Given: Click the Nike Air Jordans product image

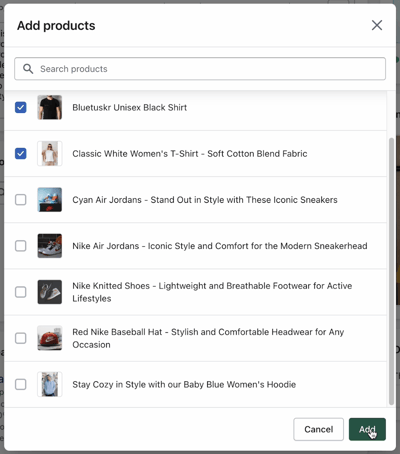Looking at the screenshot, I should pyautogui.click(x=50, y=246).
